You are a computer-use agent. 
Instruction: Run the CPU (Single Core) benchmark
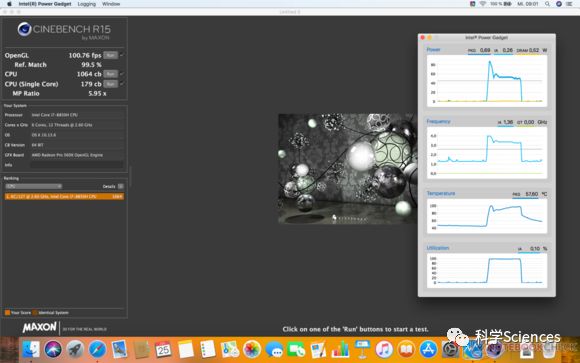[x=110, y=84]
